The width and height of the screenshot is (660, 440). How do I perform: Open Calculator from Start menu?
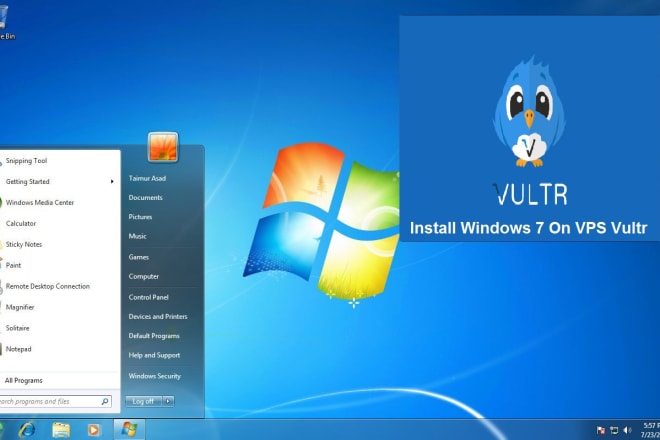[21, 224]
